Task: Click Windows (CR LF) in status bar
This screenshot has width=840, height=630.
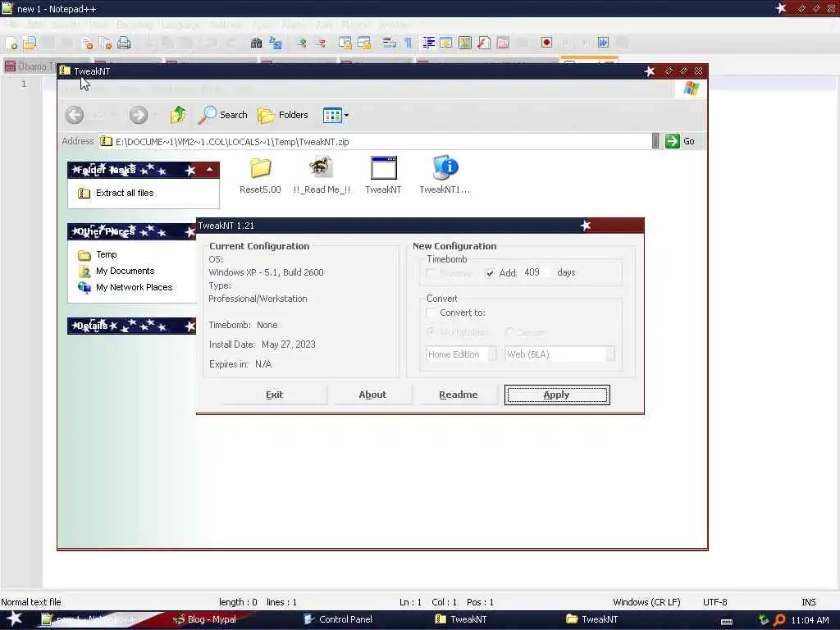Action: click(646, 602)
